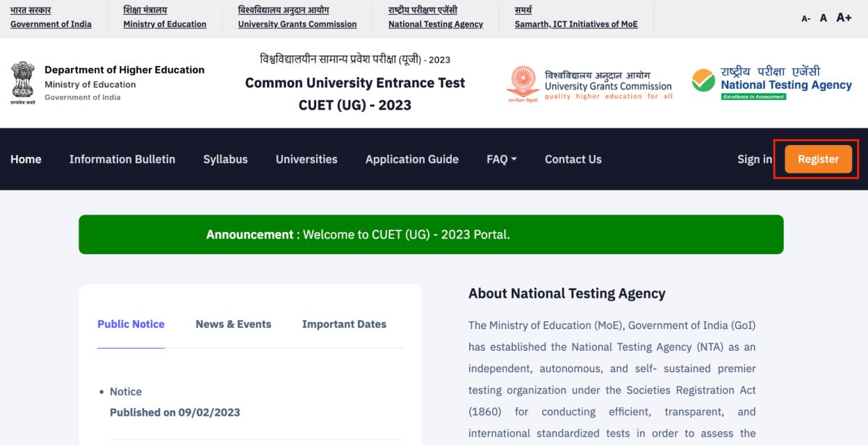Decrease font size with A- control
Viewport: 868px width, 445px height.
pos(806,19)
